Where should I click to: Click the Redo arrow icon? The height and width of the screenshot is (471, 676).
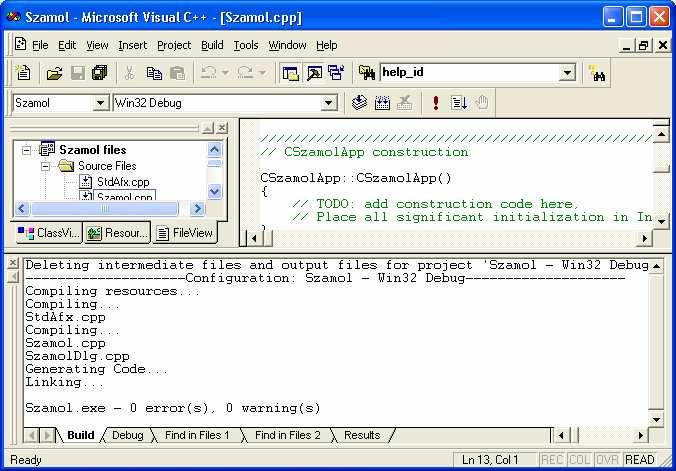click(245, 72)
